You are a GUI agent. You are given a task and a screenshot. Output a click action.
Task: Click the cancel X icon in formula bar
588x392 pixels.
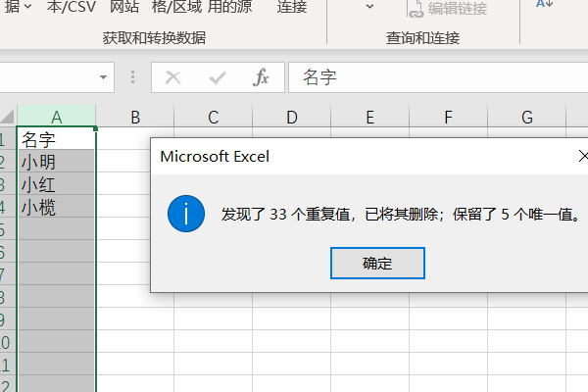click(172, 77)
